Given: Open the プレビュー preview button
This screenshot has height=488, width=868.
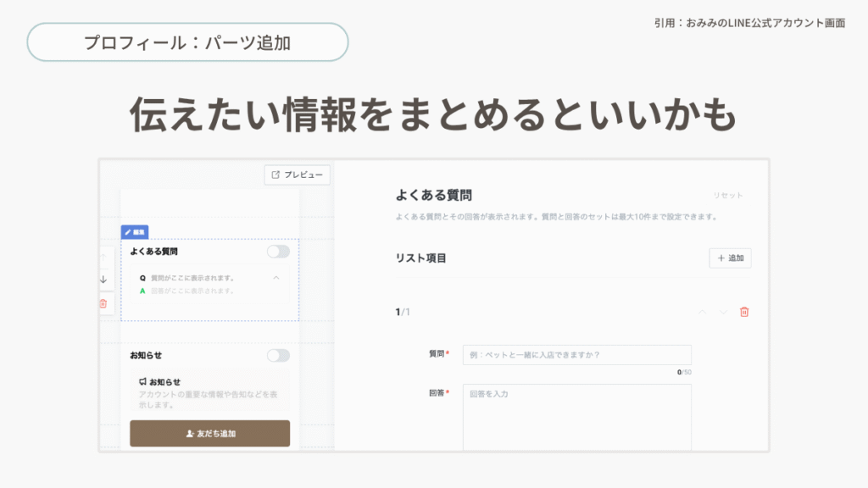Looking at the screenshot, I should tap(298, 175).
